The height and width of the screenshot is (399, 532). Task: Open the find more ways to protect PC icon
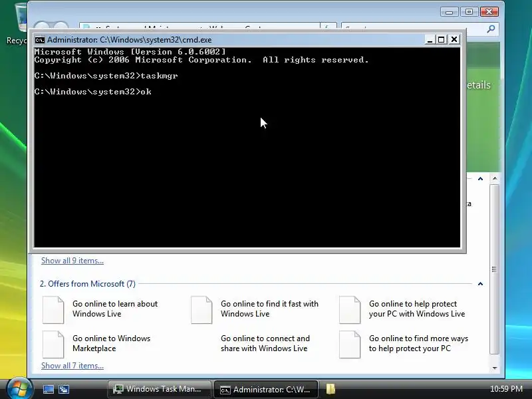coord(350,344)
